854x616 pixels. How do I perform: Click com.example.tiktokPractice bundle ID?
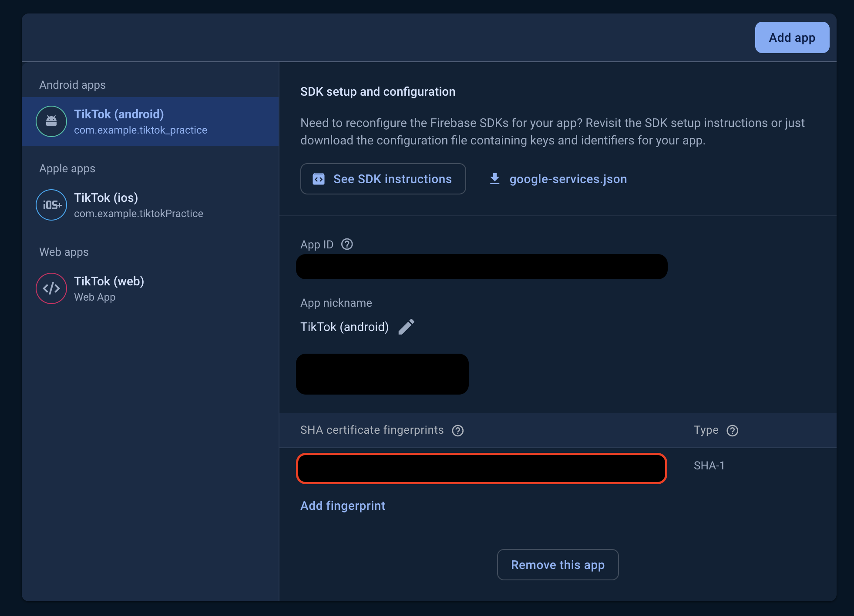tap(138, 214)
